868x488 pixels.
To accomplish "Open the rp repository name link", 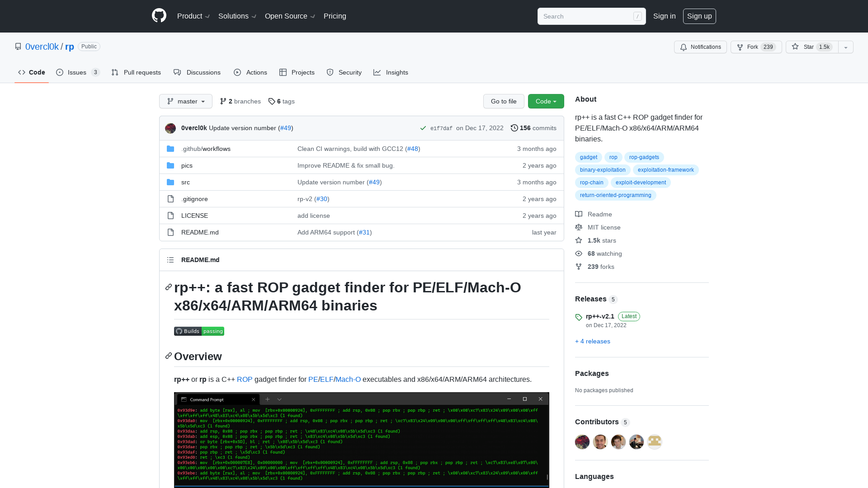I will pyautogui.click(x=70, y=47).
